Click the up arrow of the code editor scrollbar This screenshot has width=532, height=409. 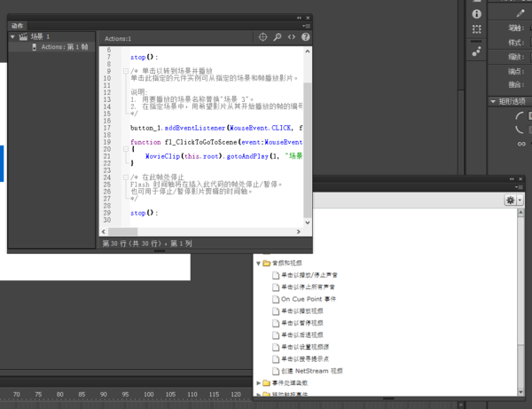point(308,51)
